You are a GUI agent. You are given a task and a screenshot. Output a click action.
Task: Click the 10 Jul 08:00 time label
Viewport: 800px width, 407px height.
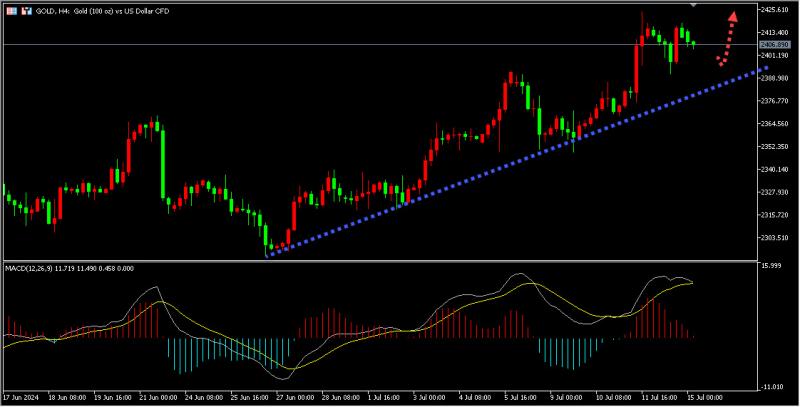tap(615, 397)
